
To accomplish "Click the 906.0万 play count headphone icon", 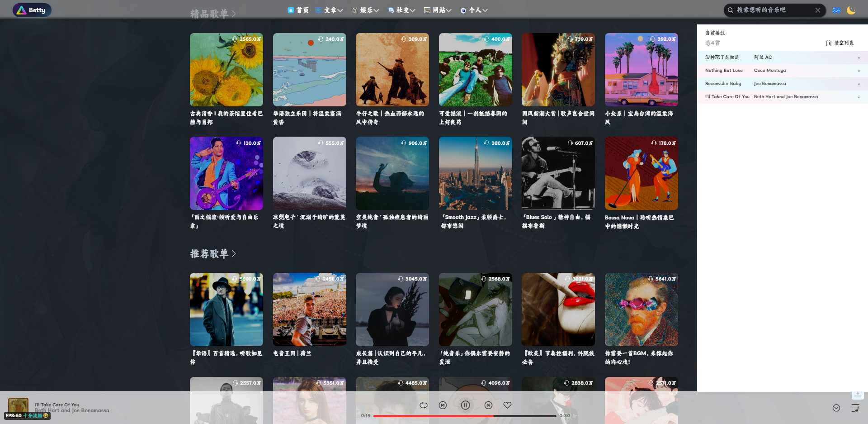I will point(404,143).
